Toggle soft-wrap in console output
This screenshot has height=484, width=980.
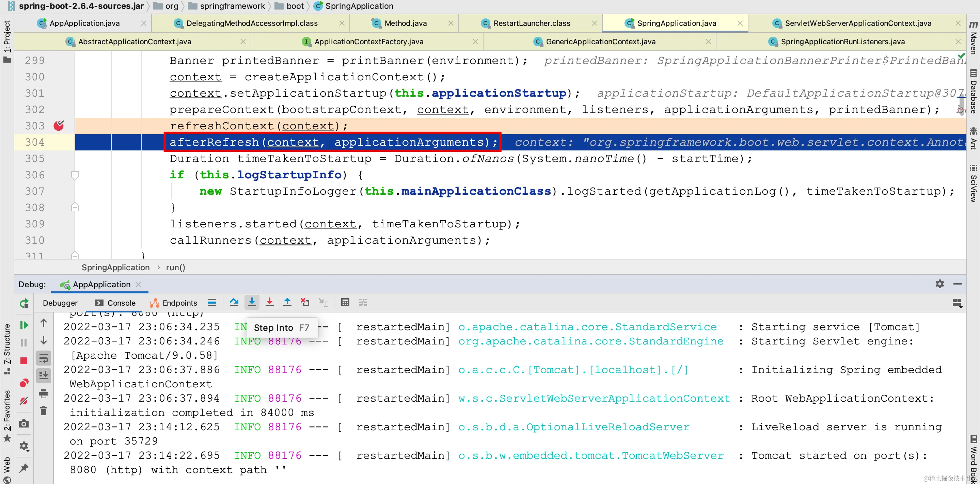44,358
